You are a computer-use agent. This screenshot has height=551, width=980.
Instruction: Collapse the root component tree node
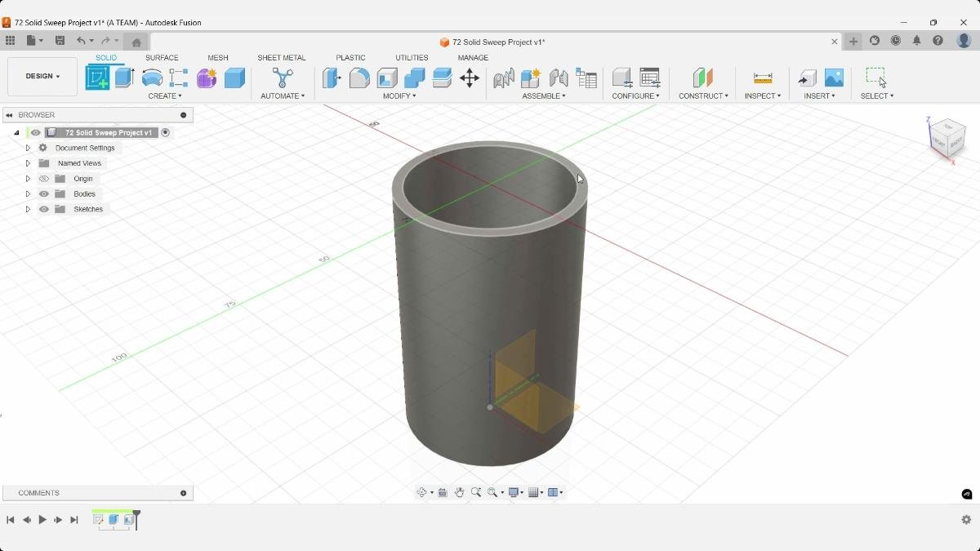click(x=16, y=132)
